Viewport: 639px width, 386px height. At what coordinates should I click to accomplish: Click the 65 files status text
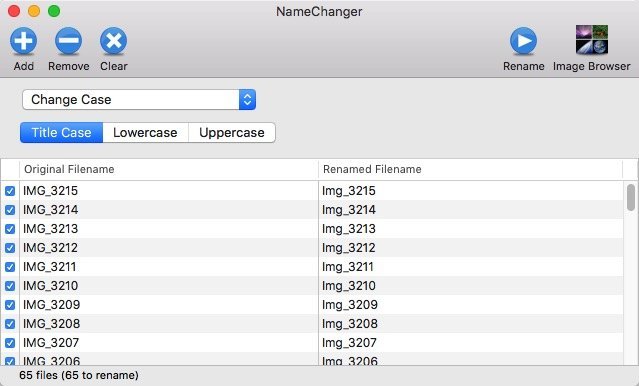tap(79, 375)
